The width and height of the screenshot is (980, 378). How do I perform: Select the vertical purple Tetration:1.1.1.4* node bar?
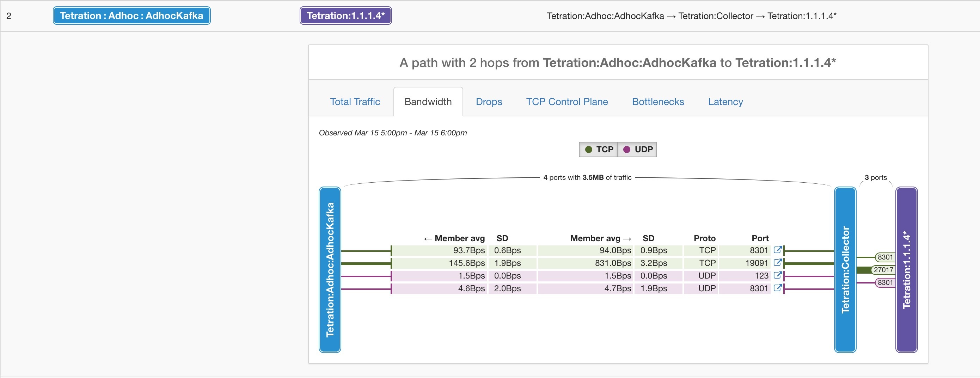tap(906, 269)
